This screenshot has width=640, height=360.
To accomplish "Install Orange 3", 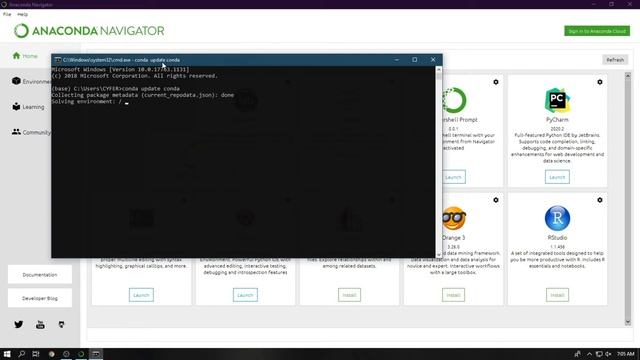I will click(x=453, y=295).
